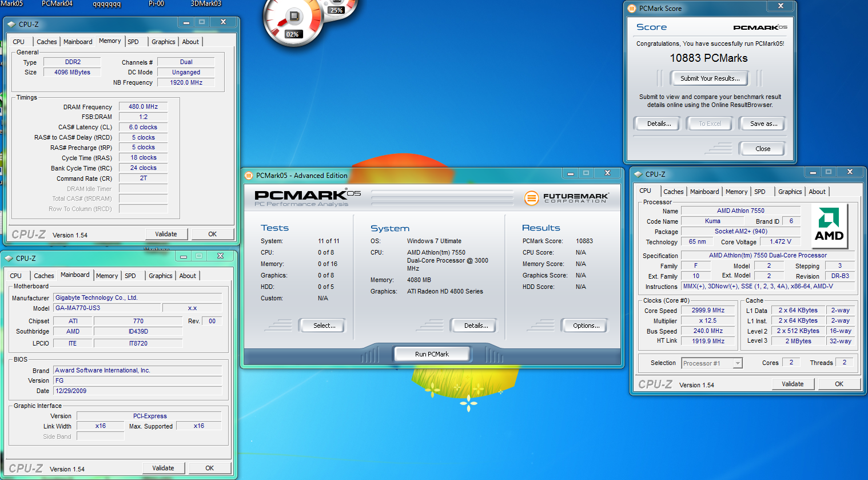The height and width of the screenshot is (480, 868).
Task: Click the Futuremark Corporation logo
Action: coord(567,198)
